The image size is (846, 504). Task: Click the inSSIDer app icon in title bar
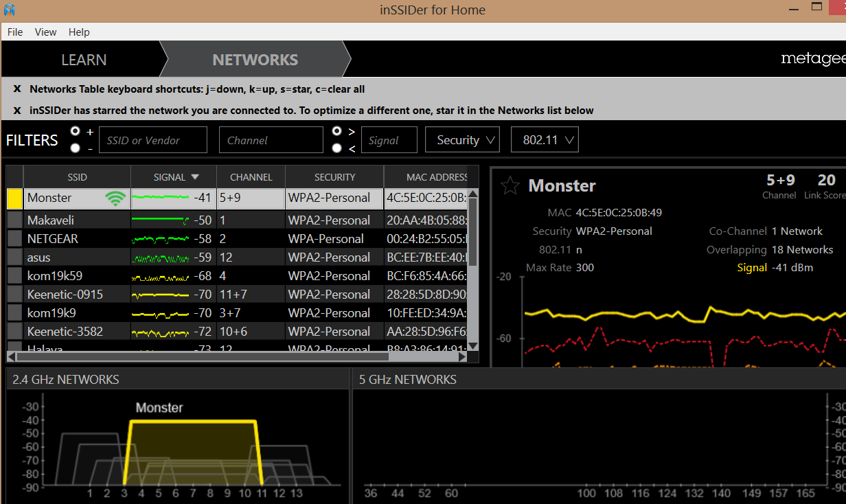[10, 10]
